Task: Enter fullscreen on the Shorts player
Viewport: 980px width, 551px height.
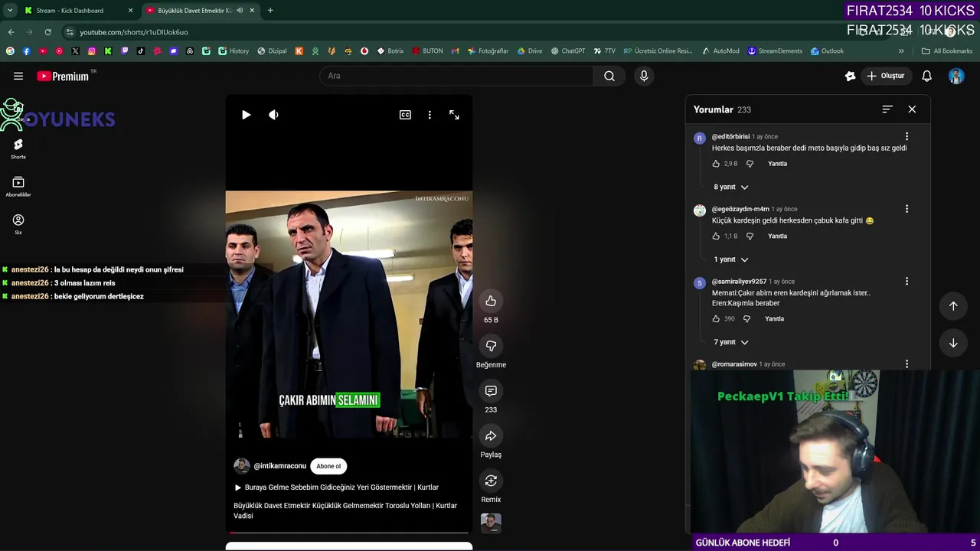Action: [x=454, y=115]
